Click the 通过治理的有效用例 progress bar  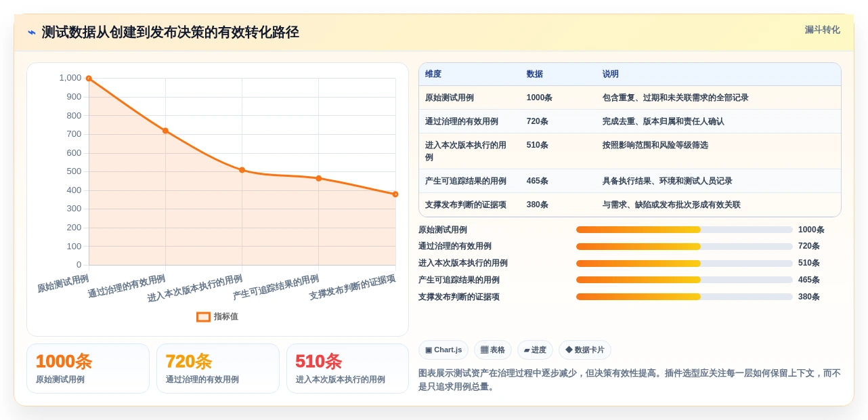click(685, 247)
